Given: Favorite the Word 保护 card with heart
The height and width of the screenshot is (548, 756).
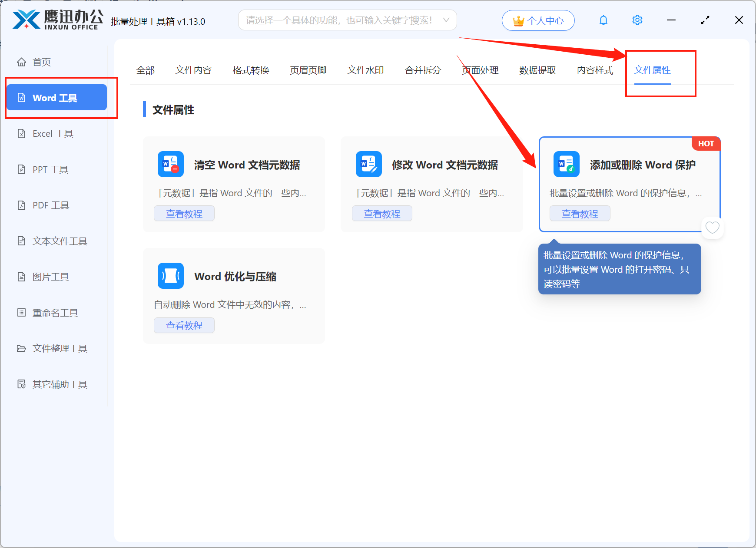Looking at the screenshot, I should [713, 227].
